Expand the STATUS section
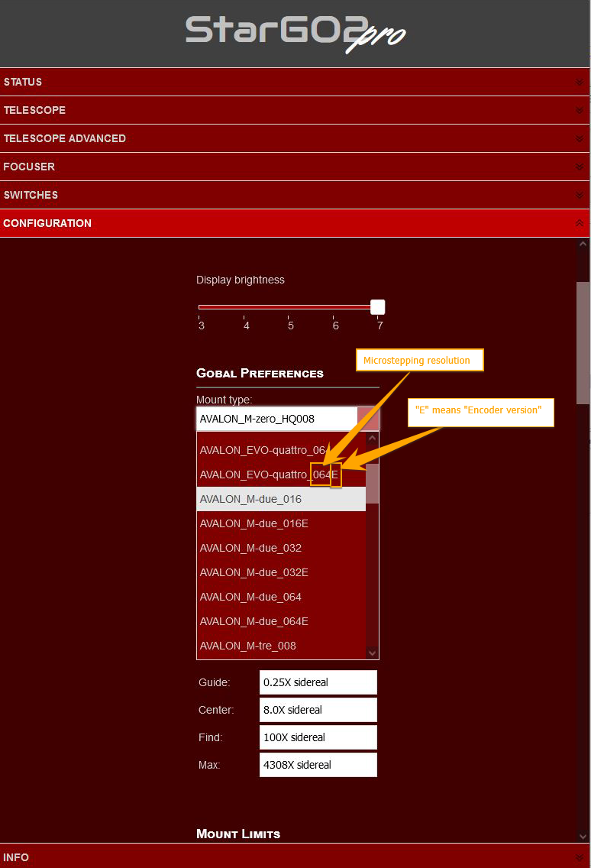591x868 pixels. click(295, 82)
